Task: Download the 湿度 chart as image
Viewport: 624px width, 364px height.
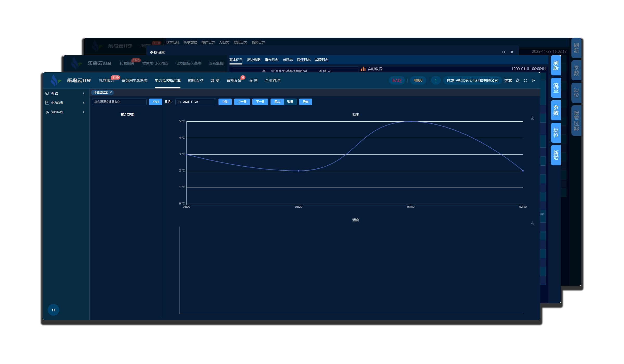Action: 532,224
